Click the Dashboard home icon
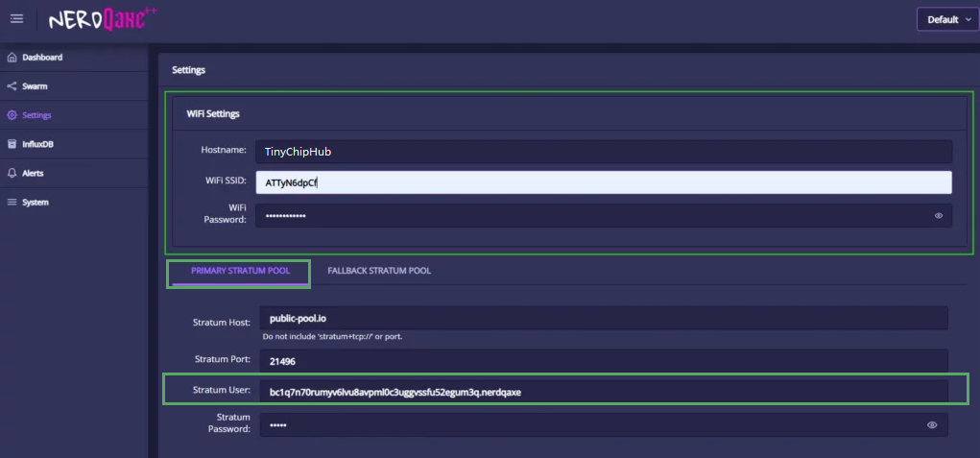The height and width of the screenshot is (458, 980). pyautogui.click(x=12, y=58)
